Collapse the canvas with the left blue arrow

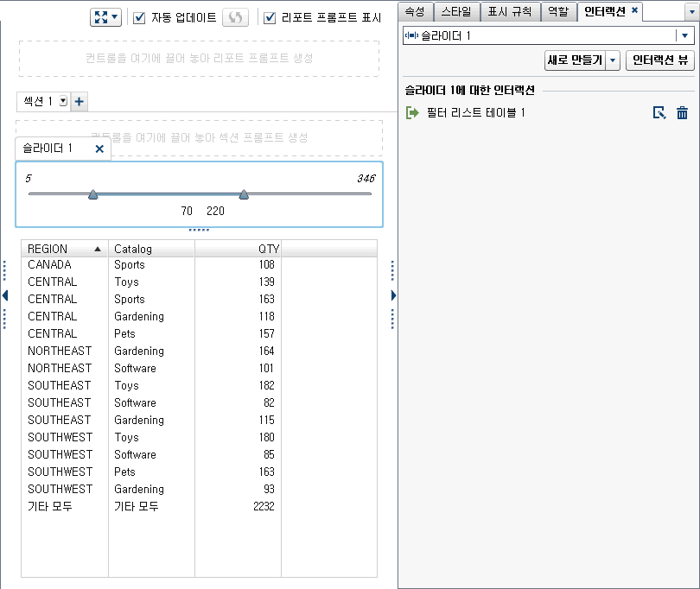(x=4, y=294)
